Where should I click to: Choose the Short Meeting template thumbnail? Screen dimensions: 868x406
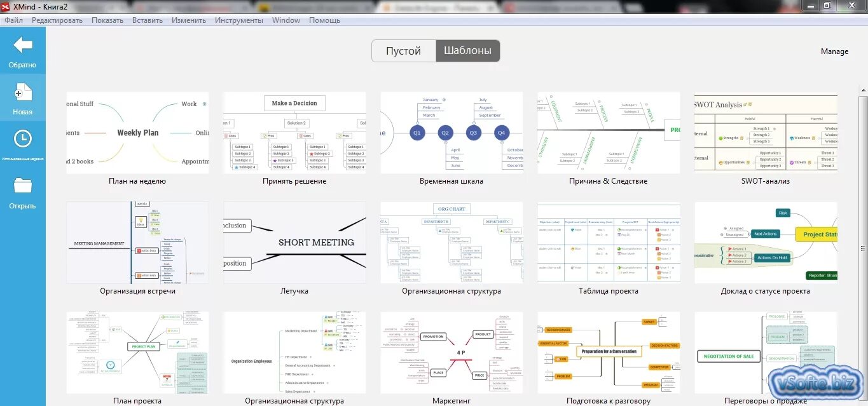coord(294,243)
